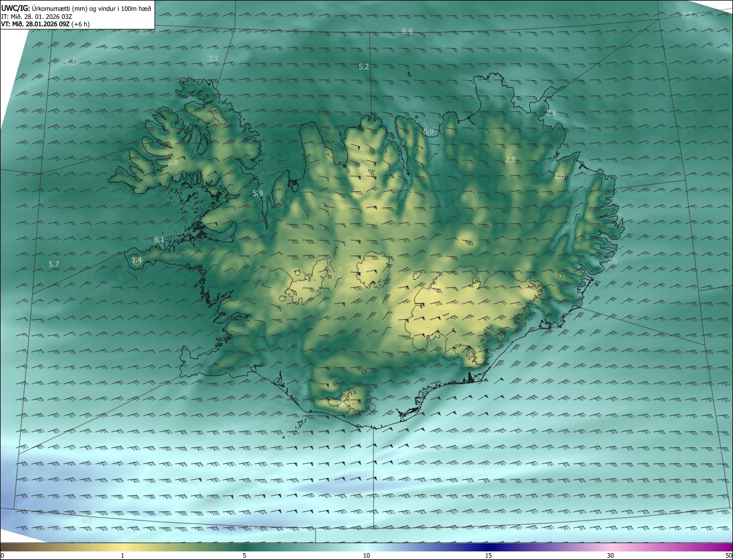The image size is (733, 560).
Task: Click the color scale label '5'
Action: click(x=245, y=556)
